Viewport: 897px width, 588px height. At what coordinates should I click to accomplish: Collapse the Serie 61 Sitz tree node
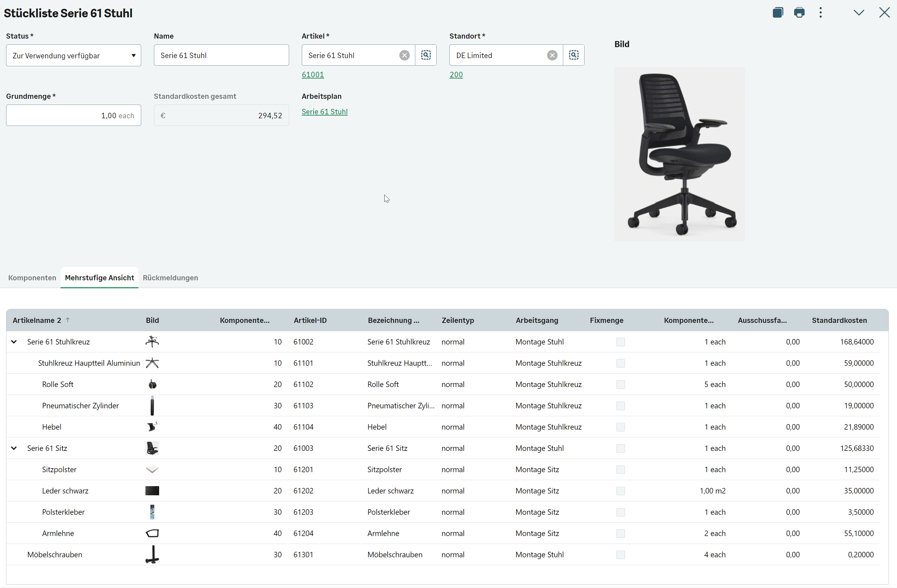tap(14, 448)
